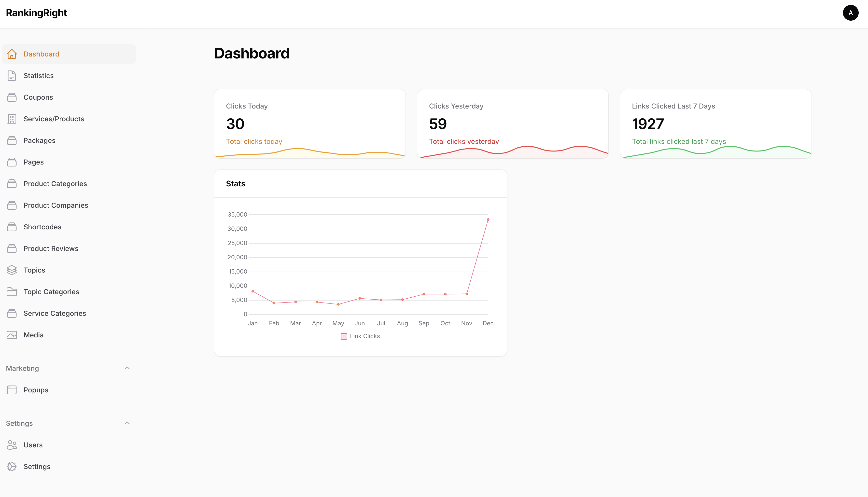Select the Shortcodes sidebar icon
Image resolution: width=868 pixels, height=497 pixels.
click(x=12, y=227)
